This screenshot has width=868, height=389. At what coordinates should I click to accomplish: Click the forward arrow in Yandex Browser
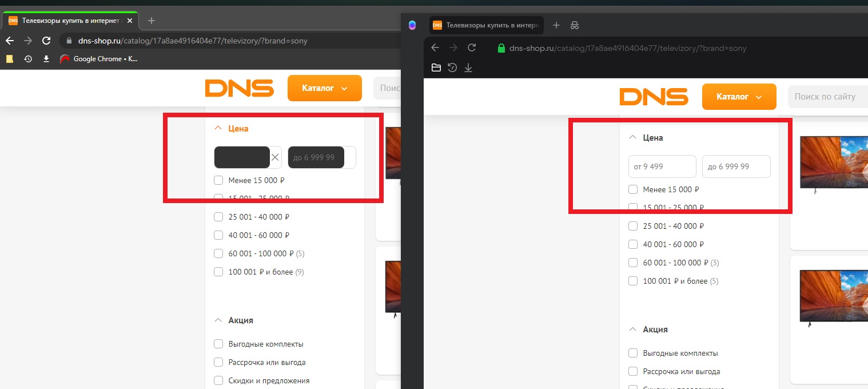(x=453, y=48)
